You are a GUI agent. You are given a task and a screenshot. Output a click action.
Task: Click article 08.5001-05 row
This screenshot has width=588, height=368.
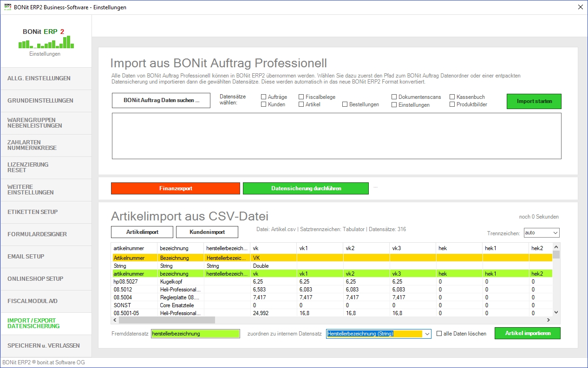click(x=332, y=313)
